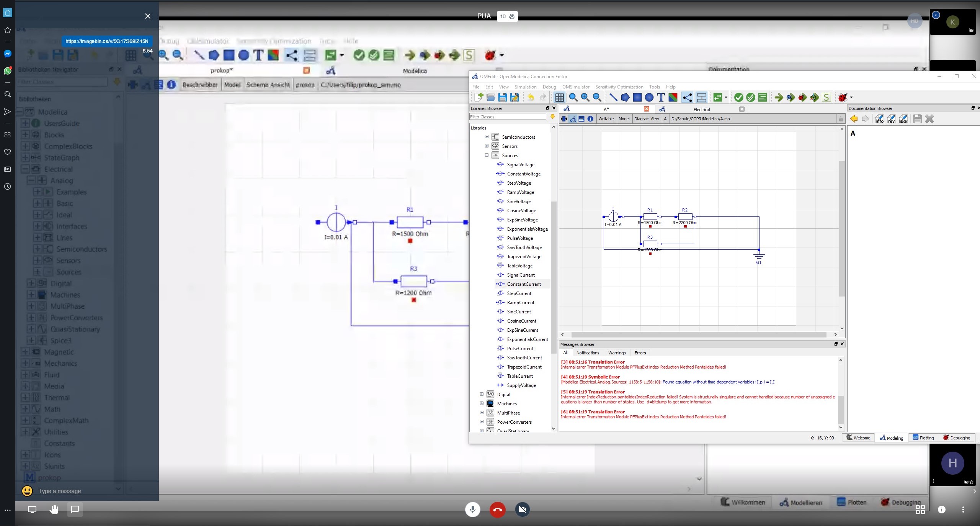Select ConstantVoltage in Sources list
Image resolution: width=980 pixels, height=526 pixels.
(523, 174)
